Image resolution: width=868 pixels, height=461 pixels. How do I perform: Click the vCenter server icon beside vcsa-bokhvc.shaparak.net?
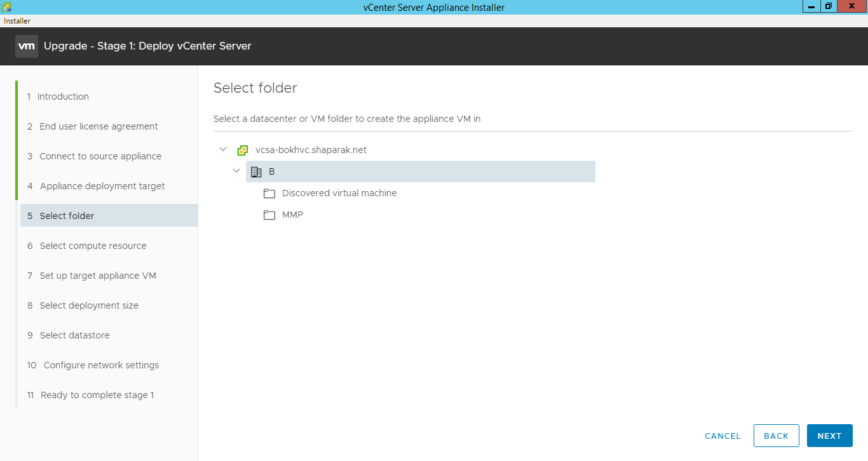(242, 149)
